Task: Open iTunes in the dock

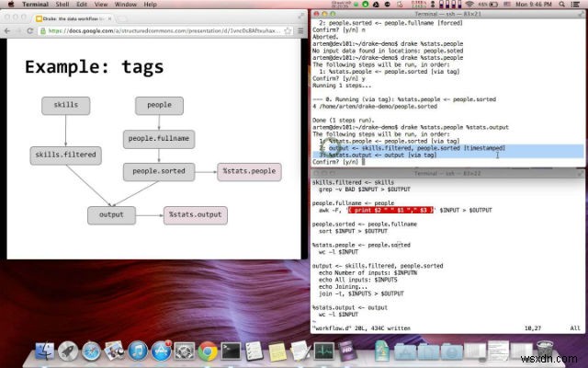Action: 138,351
